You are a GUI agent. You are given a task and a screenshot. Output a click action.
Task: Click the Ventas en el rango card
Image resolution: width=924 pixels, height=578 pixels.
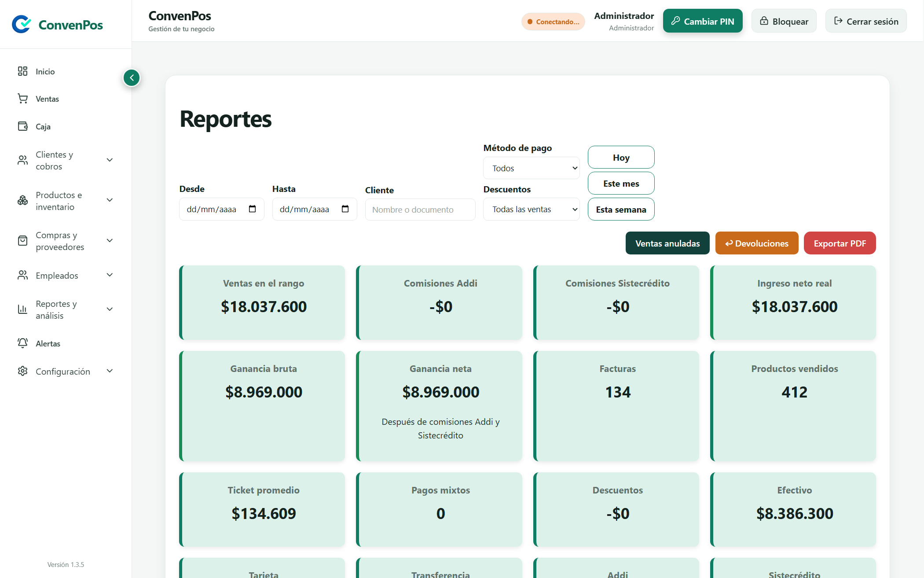(x=262, y=302)
